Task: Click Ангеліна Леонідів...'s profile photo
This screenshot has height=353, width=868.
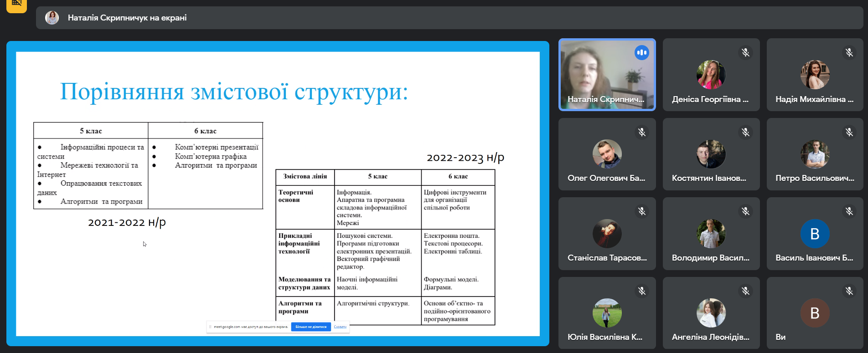Action: pos(711,313)
